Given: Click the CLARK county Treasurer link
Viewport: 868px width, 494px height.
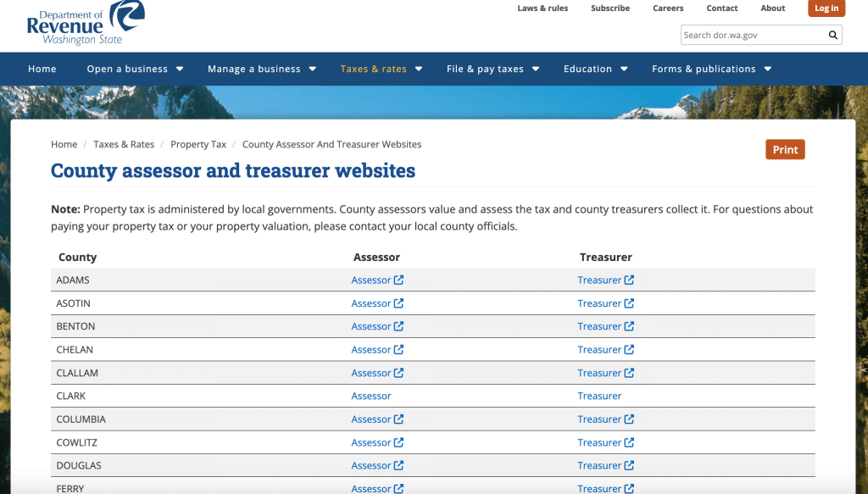Looking at the screenshot, I should 599,396.
